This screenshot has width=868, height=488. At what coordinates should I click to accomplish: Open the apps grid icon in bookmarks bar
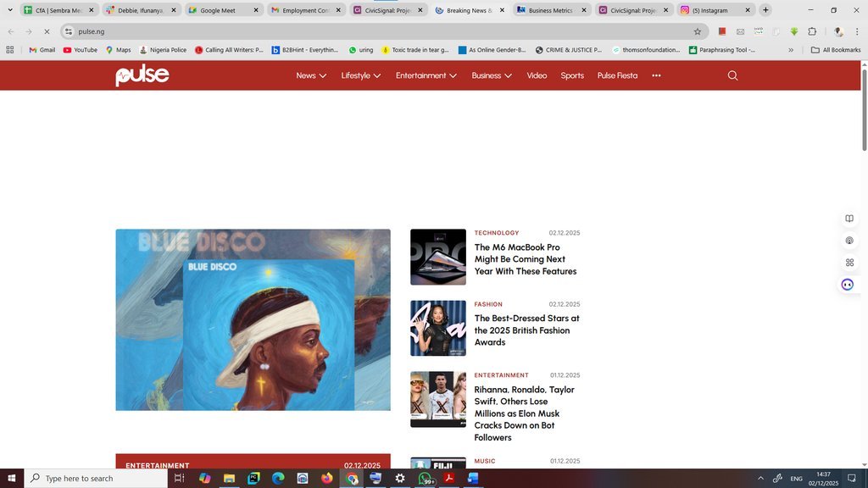coord(10,50)
